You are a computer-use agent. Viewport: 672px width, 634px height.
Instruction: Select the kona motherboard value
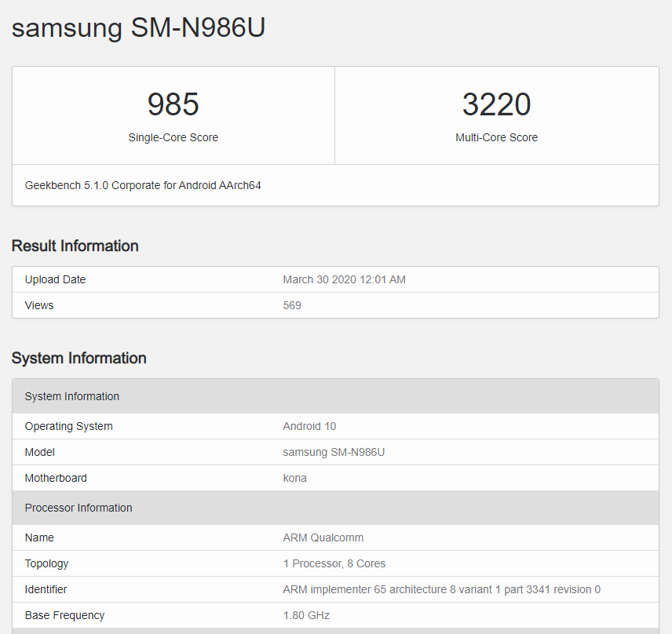point(294,478)
